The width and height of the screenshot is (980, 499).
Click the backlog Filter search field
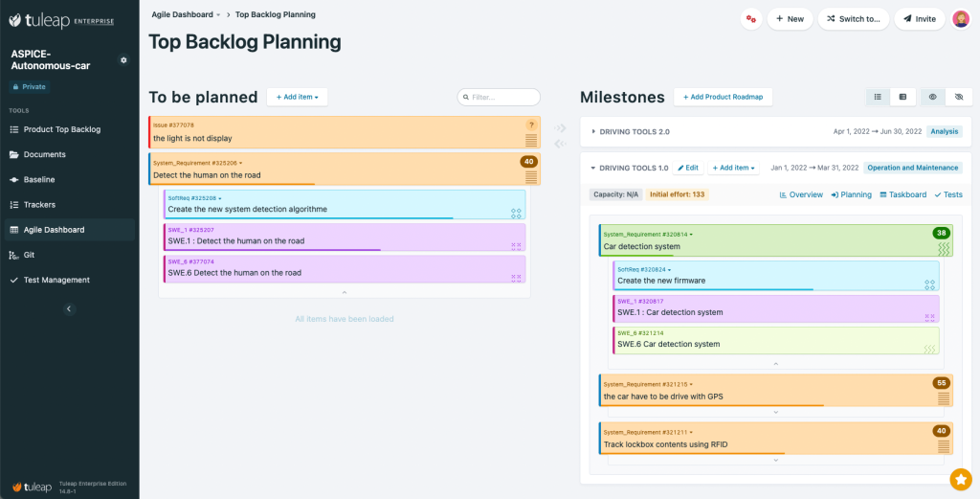[x=500, y=97]
